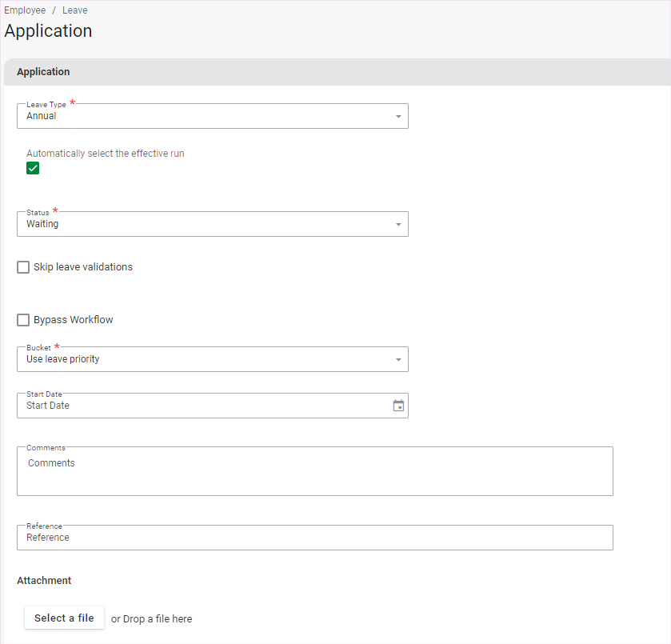Tick the Bypass Workflow checkbox
671x644 pixels.
[23, 320]
